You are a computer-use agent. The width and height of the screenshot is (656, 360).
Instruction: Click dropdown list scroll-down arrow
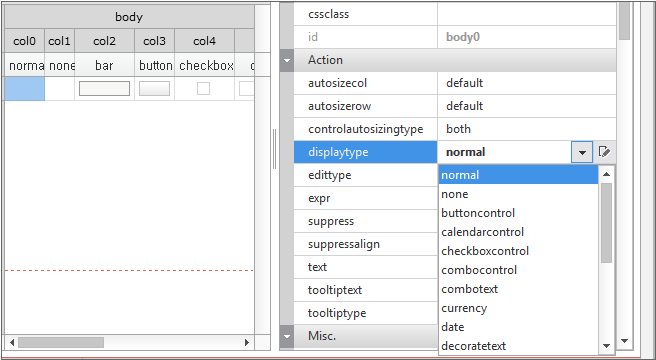[607, 346]
